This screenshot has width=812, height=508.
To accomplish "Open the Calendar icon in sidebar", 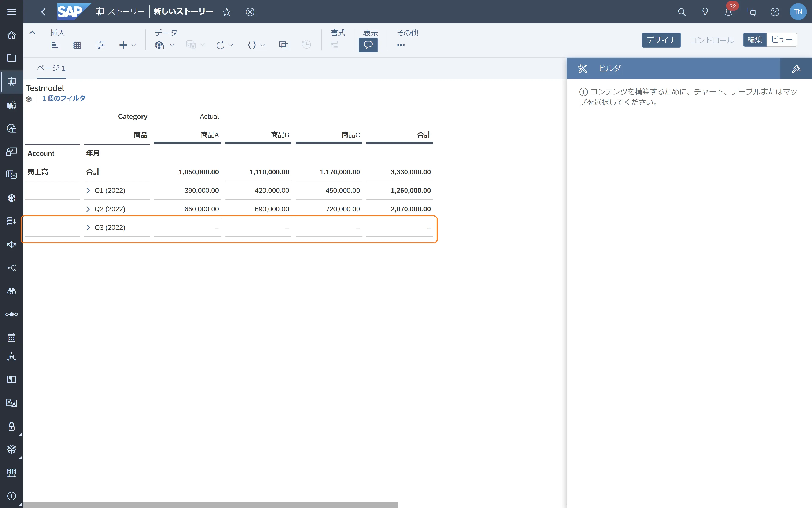I will coord(11,338).
